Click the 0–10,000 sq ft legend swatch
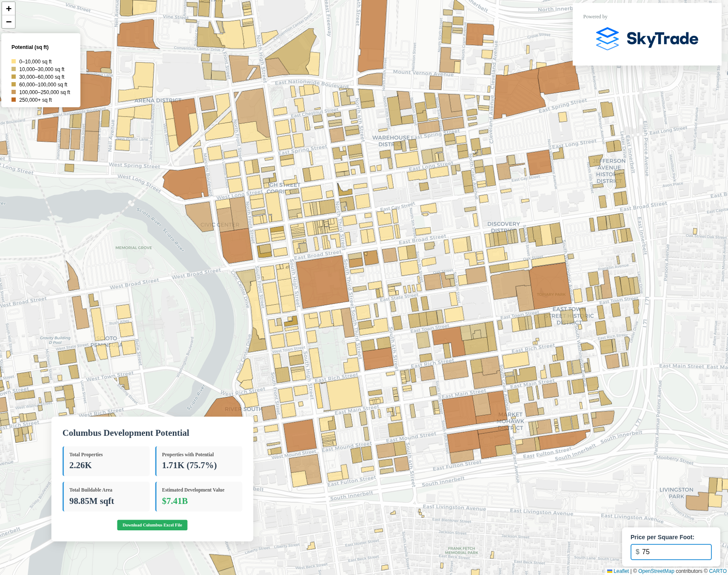Image resolution: width=728 pixels, height=575 pixels. [x=14, y=62]
